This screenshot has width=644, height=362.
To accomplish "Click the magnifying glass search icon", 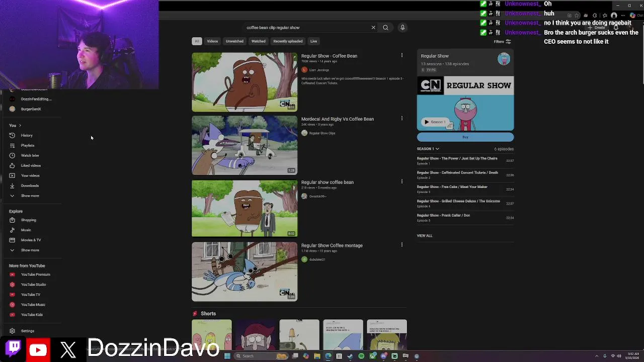I will (385, 28).
